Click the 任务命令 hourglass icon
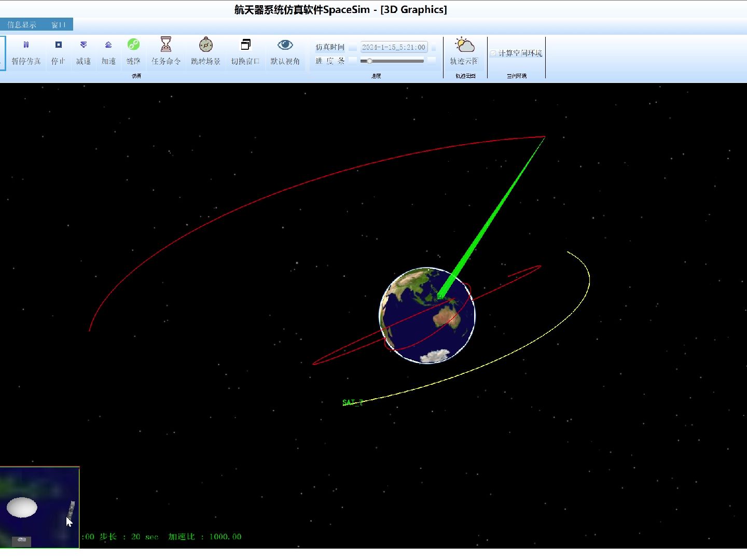 tap(166, 52)
